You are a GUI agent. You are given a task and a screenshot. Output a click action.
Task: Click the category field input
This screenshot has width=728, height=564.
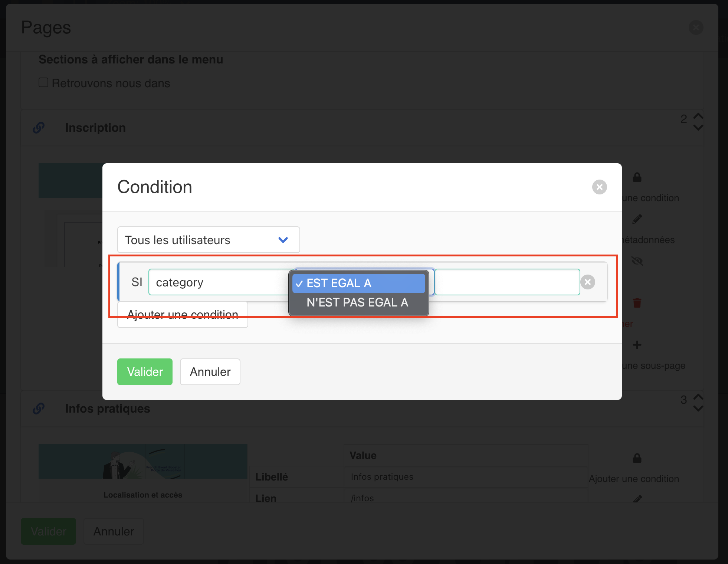point(219,282)
